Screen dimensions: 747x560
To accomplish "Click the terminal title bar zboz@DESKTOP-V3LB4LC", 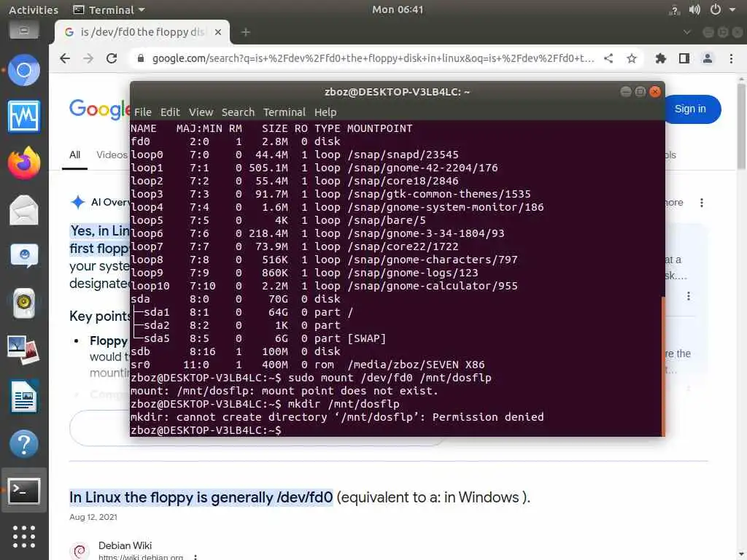I will [398, 92].
